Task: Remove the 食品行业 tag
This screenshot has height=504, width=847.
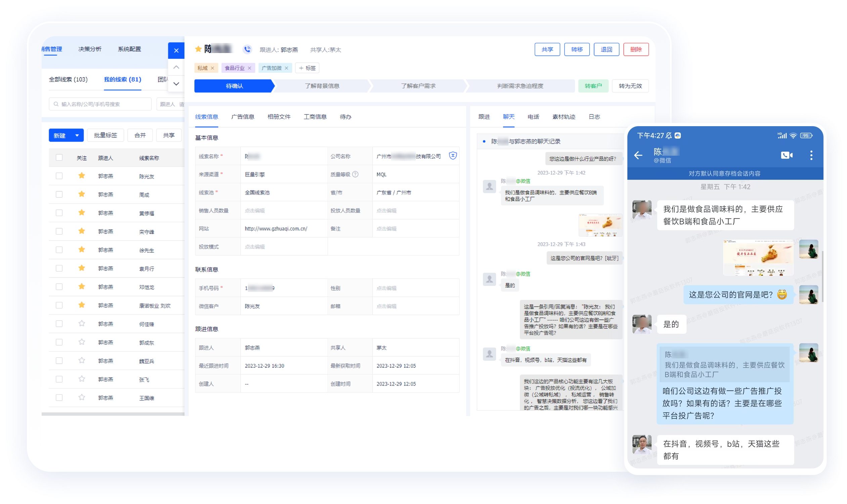Action: coord(250,68)
